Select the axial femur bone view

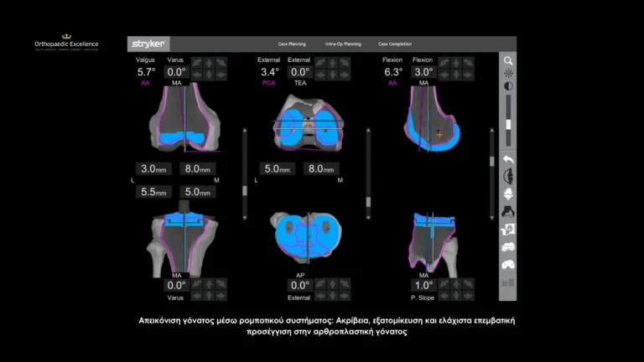coord(308,123)
